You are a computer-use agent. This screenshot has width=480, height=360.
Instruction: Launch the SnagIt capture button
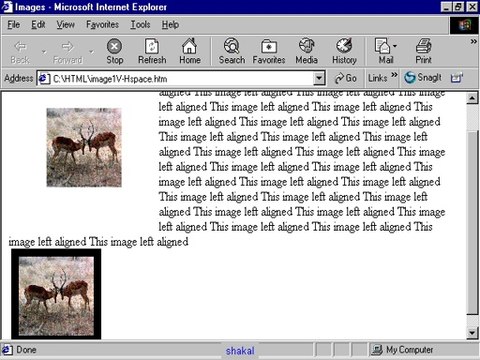[423, 78]
